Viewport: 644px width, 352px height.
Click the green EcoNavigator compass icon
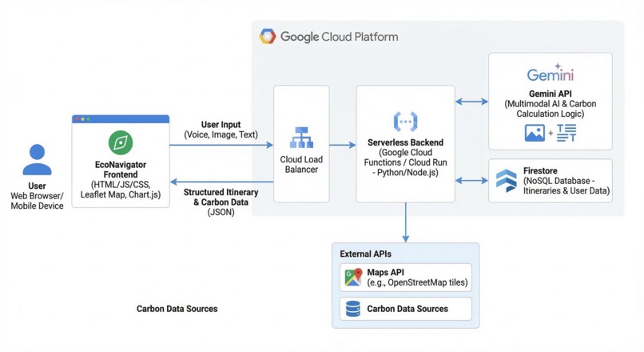tap(121, 142)
